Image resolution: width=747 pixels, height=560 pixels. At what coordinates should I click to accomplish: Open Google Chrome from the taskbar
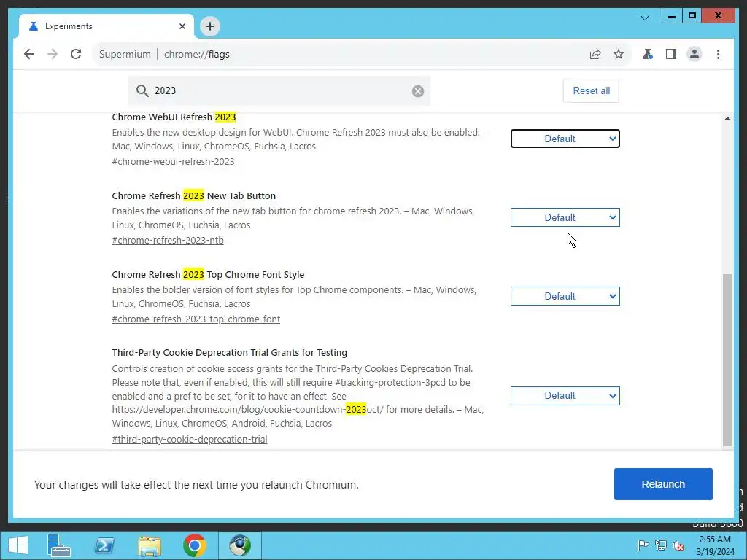point(194,545)
